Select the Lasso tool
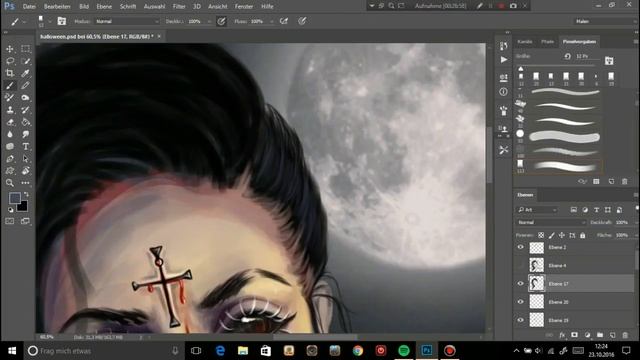Image resolution: width=640 pixels, height=360 pixels. [x=10, y=61]
